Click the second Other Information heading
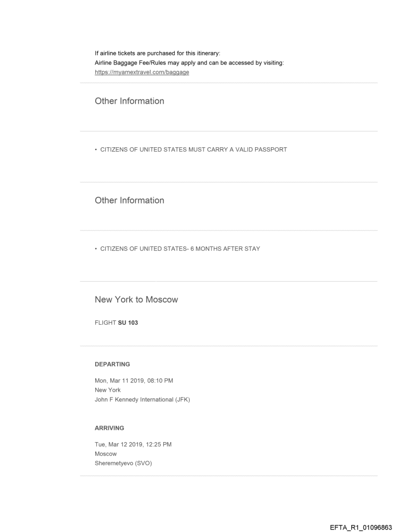Screen dimensions: 405x532 coord(129,201)
